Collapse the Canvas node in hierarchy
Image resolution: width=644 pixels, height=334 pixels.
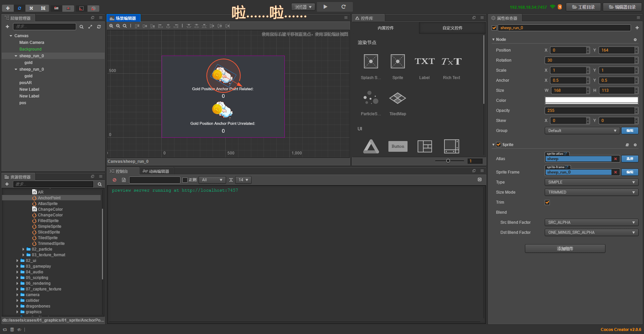coord(11,36)
